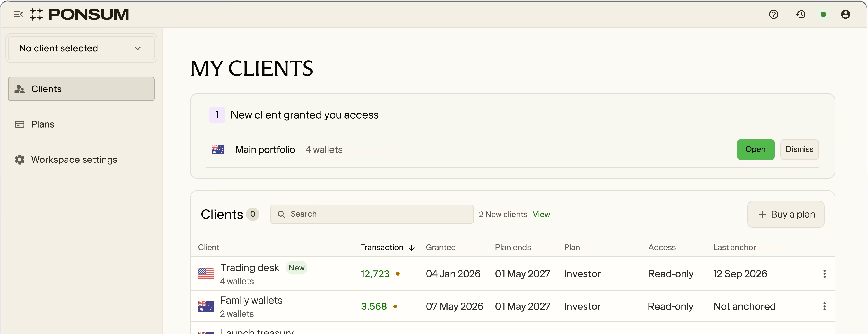
Task: Click the Plan column header
Action: pyautogui.click(x=572, y=248)
